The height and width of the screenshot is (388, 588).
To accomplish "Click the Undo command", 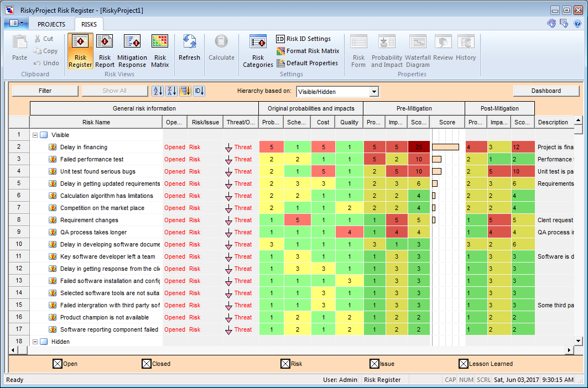I will pyautogui.click(x=46, y=63).
